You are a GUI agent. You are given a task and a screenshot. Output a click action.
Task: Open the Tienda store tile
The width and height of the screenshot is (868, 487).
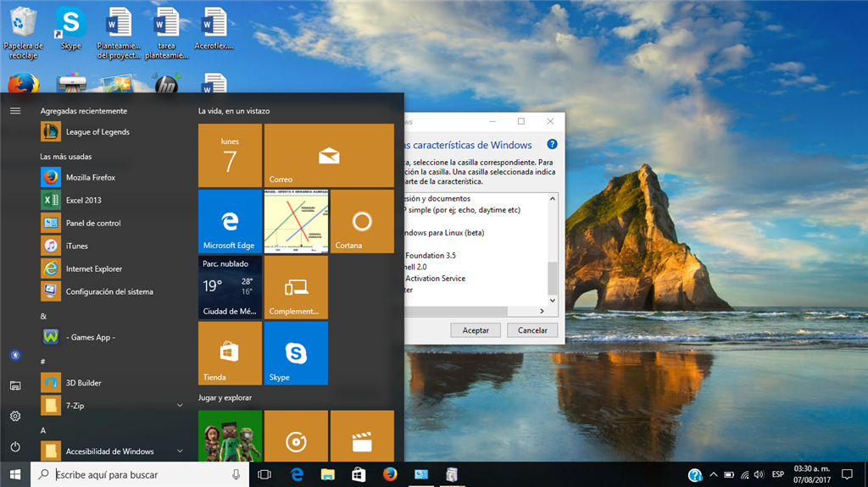[230, 353]
